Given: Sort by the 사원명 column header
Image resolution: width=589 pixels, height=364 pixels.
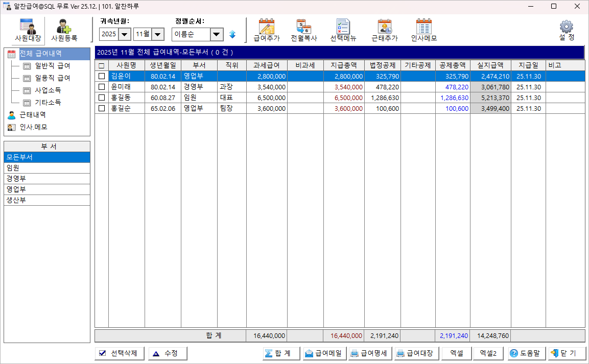Looking at the screenshot, I should click(x=127, y=65).
